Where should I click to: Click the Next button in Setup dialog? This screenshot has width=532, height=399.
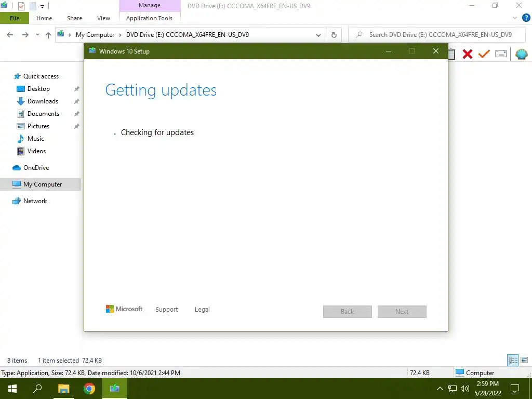pos(402,312)
